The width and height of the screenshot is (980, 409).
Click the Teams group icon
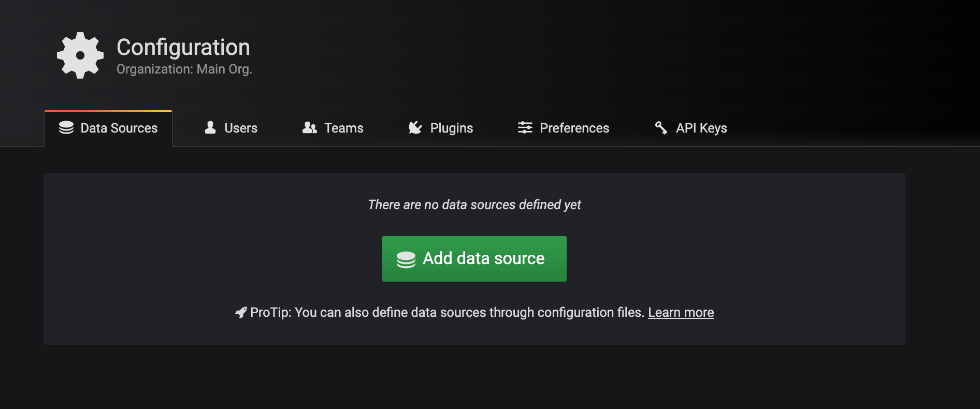309,128
